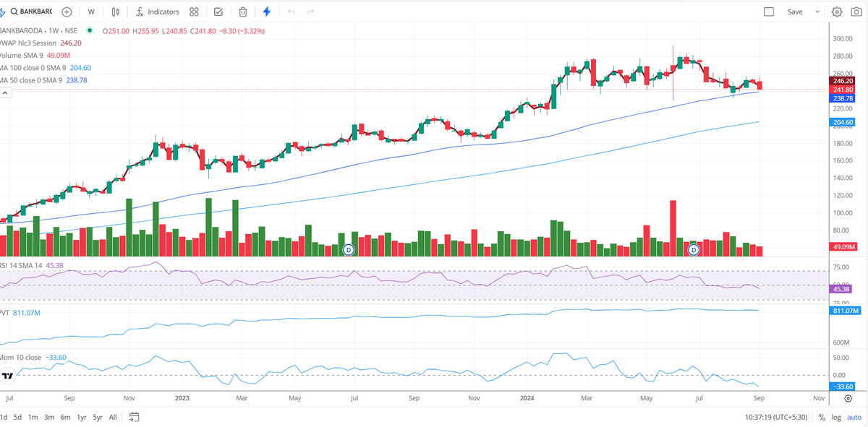Open the go-to-date calendar icon
Viewport: 868px width, 427px height.
pyautogui.click(x=134, y=417)
